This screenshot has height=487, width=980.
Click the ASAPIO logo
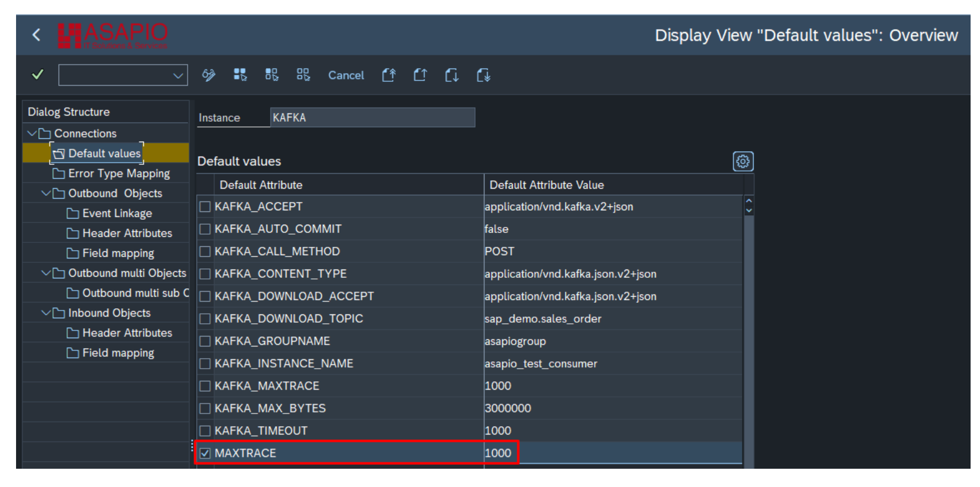pos(113,35)
